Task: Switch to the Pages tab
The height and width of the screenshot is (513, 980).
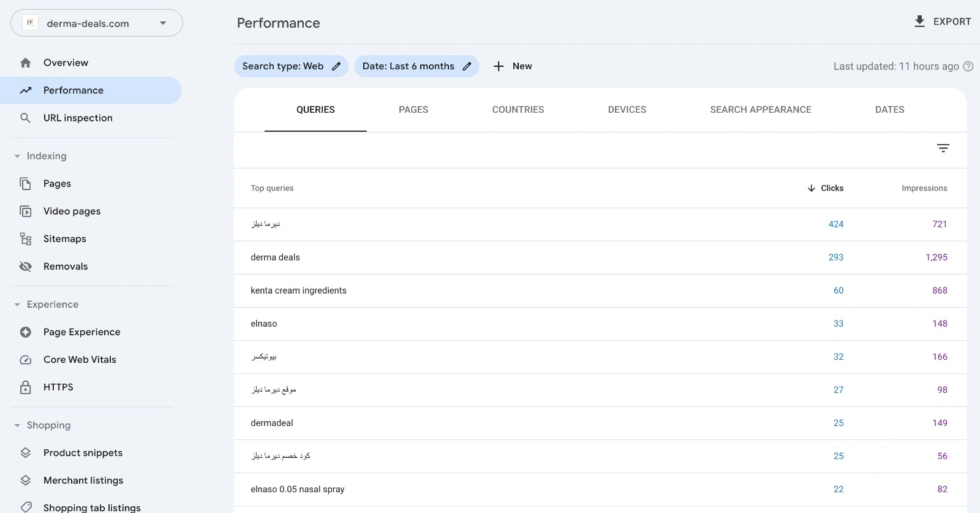Action: [413, 110]
